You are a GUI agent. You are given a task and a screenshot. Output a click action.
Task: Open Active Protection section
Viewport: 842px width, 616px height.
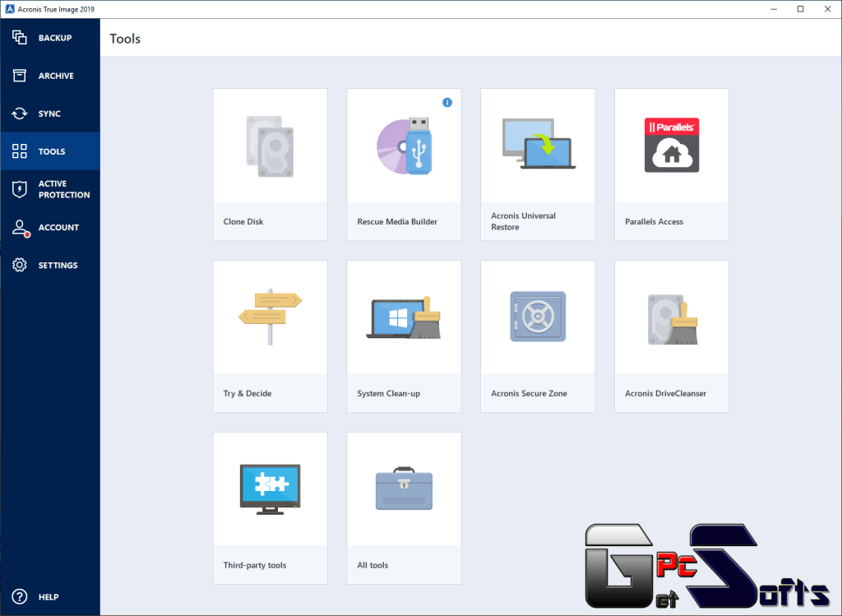pos(64,189)
